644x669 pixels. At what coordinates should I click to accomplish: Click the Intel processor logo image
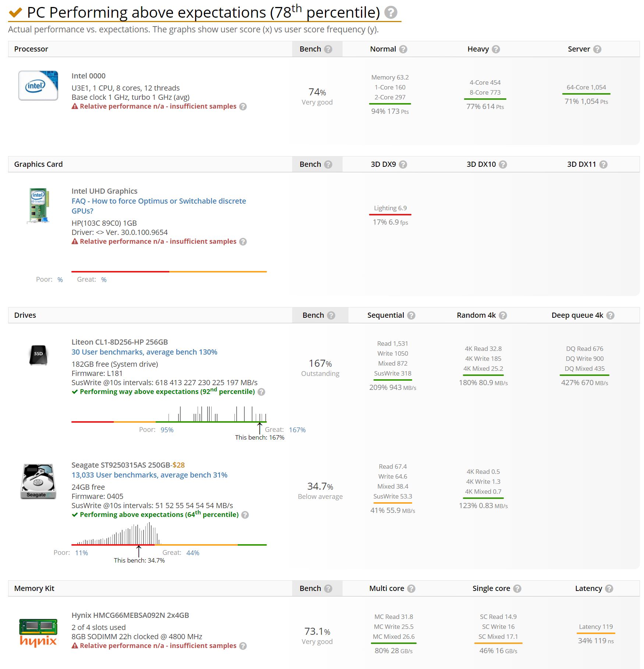[38, 85]
